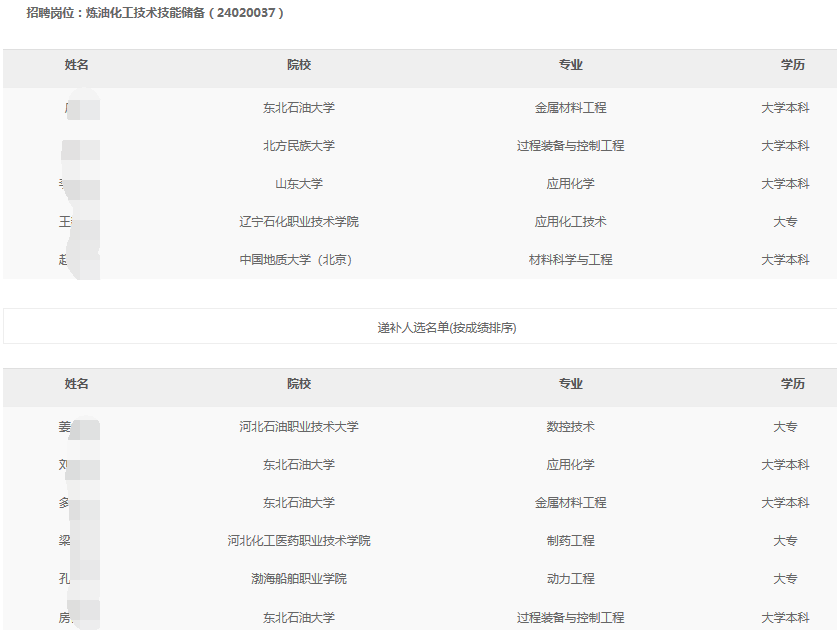Select 渤海船舶职业学院 entry in the waitlist
The image size is (837, 630).
pyautogui.click(x=297, y=578)
